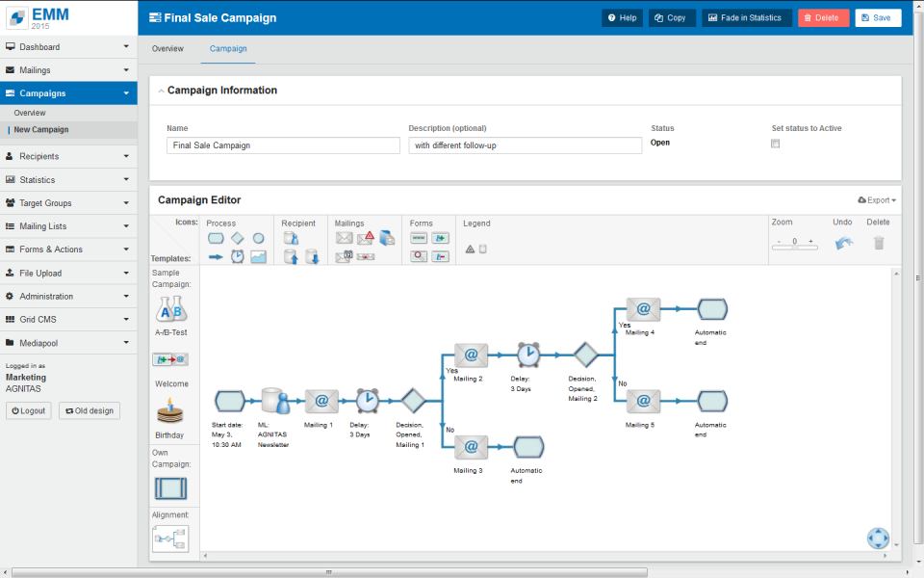Select the follow-up double envelope icon

tap(366, 257)
